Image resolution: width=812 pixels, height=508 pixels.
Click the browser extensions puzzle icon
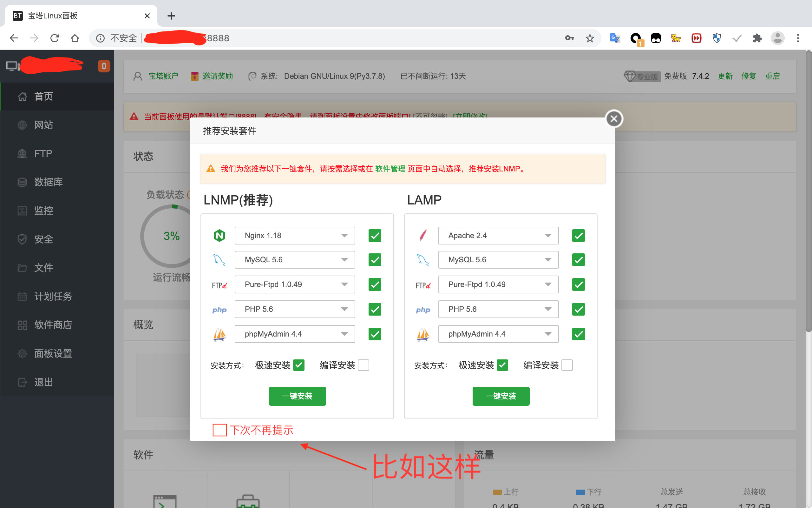(757, 38)
